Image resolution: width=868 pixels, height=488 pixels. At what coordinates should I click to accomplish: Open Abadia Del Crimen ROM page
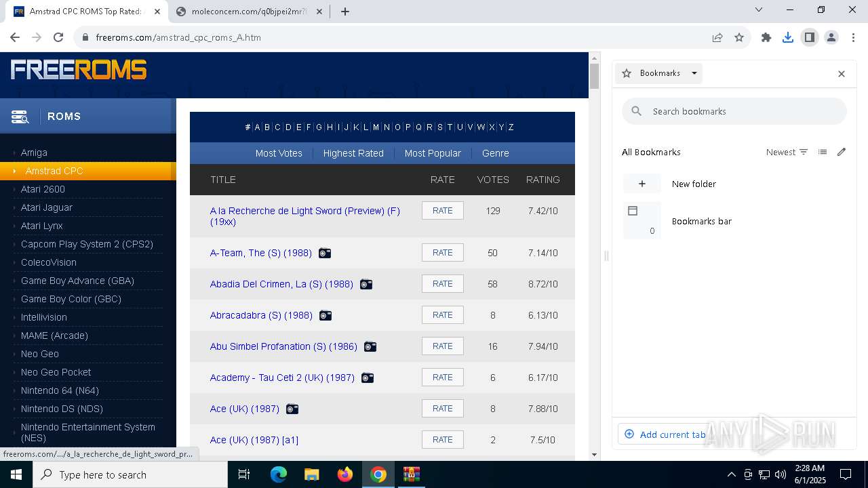(281, 284)
